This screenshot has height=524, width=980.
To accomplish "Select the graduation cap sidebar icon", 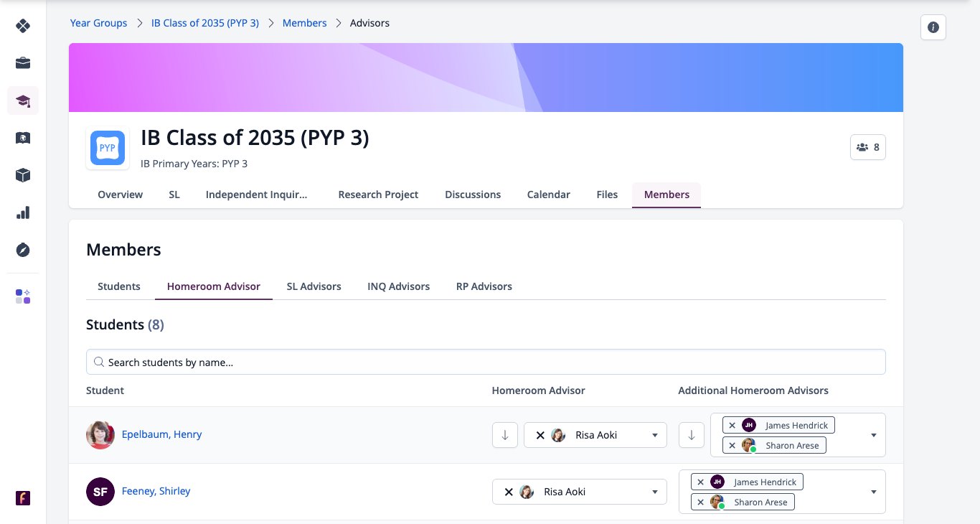I will click(23, 100).
